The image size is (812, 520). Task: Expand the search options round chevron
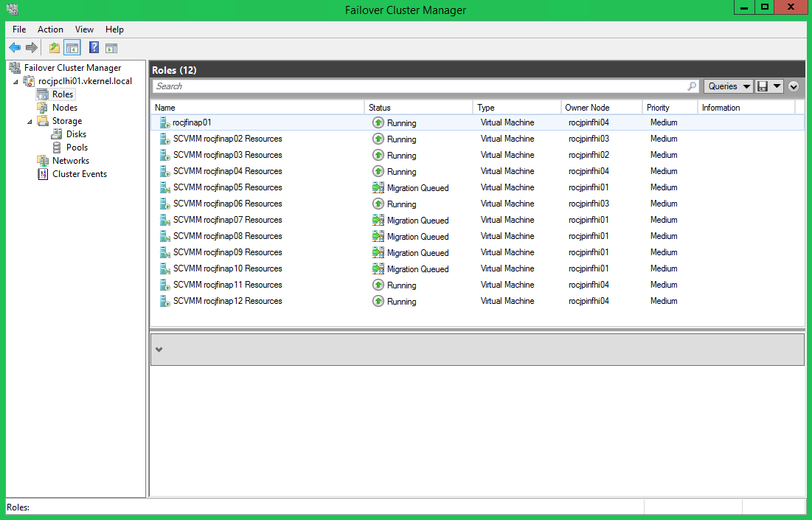[x=794, y=86]
